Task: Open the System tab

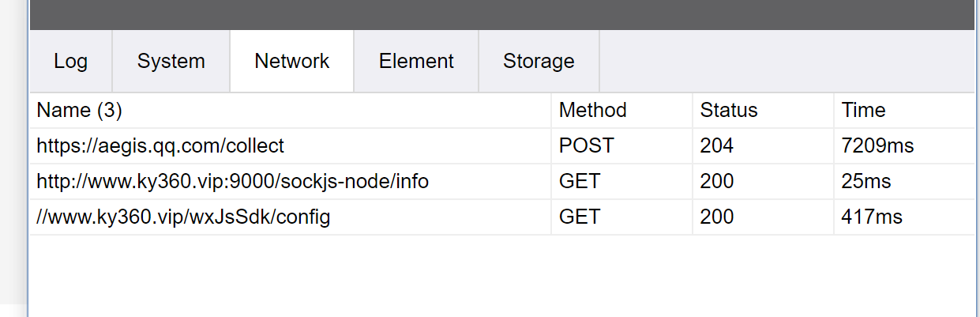Action: tap(171, 62)
